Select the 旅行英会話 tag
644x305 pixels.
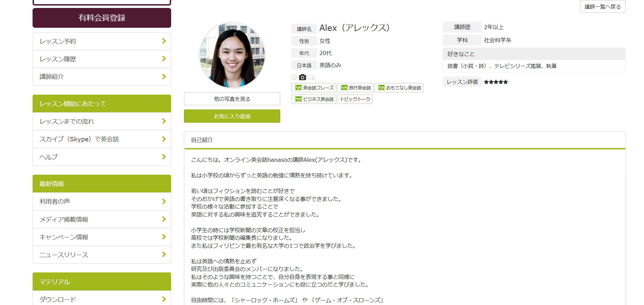355,88
